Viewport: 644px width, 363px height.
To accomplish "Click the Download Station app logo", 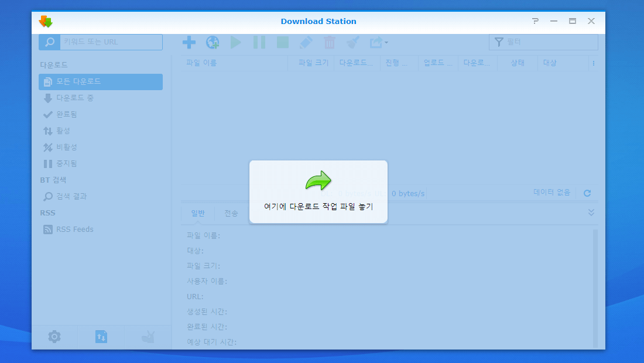I will point(46,21).
